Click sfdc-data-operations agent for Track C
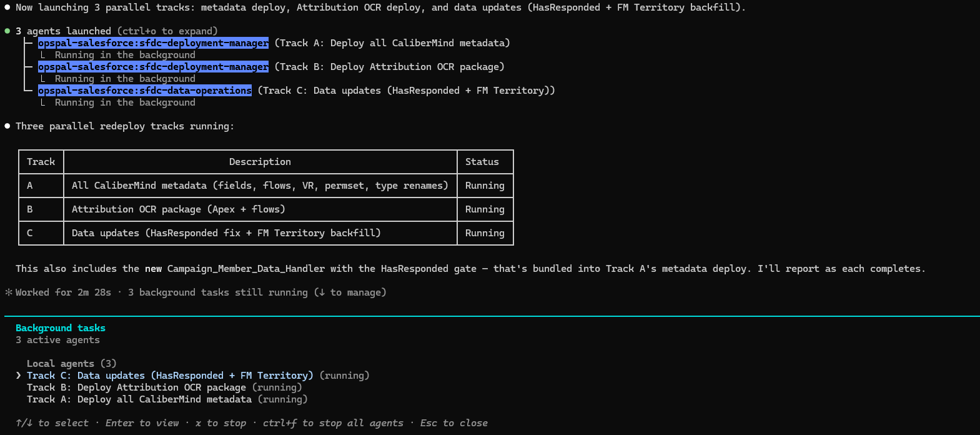Viewport: 980px width, 435px height. coord(145,91)
